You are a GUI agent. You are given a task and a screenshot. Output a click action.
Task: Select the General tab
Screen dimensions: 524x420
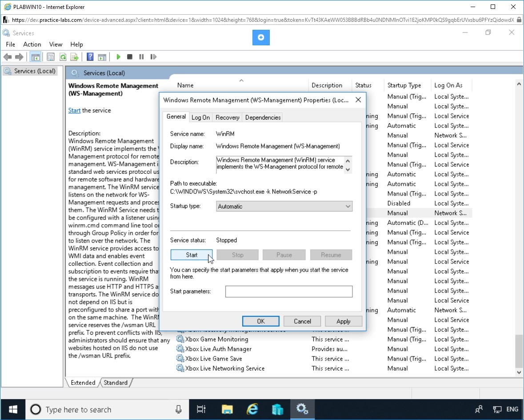click(x=176, y=116)
